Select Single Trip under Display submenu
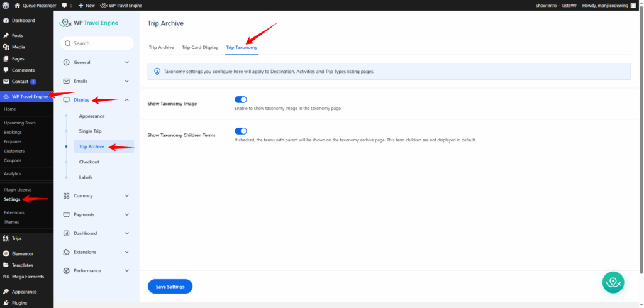Screen dimensions: 644x308 90,131
